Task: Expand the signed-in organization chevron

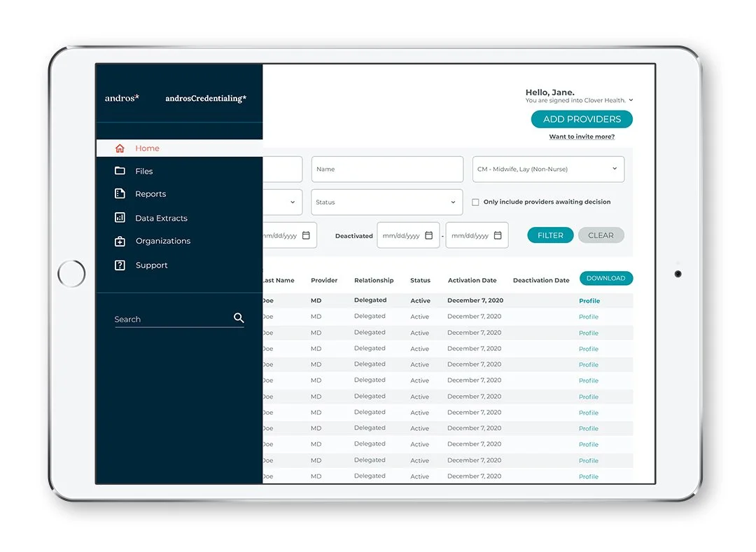Action: click(631, 100)
